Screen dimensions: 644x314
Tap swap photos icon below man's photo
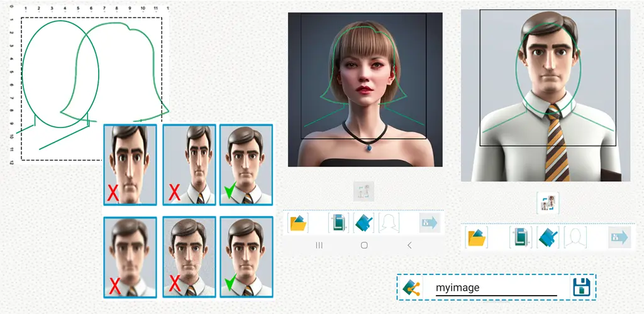(548, 203)
